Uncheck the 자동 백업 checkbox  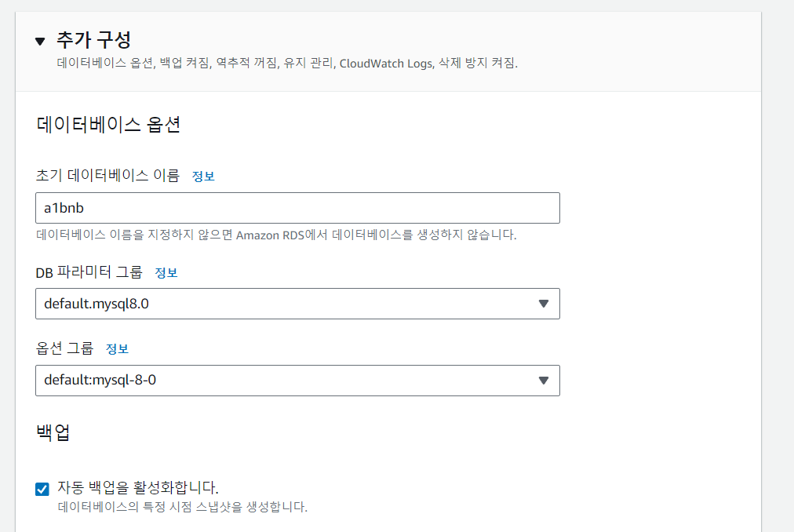point(42,489)
